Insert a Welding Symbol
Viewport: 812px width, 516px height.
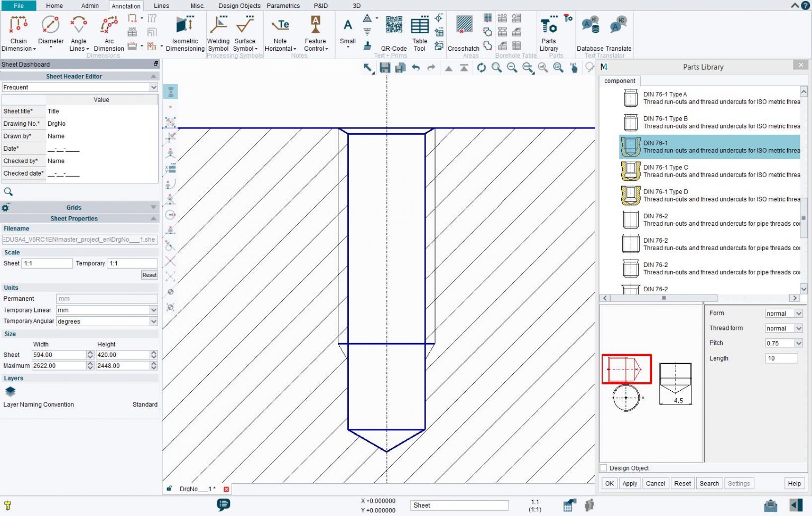click(x=218, y=32)
